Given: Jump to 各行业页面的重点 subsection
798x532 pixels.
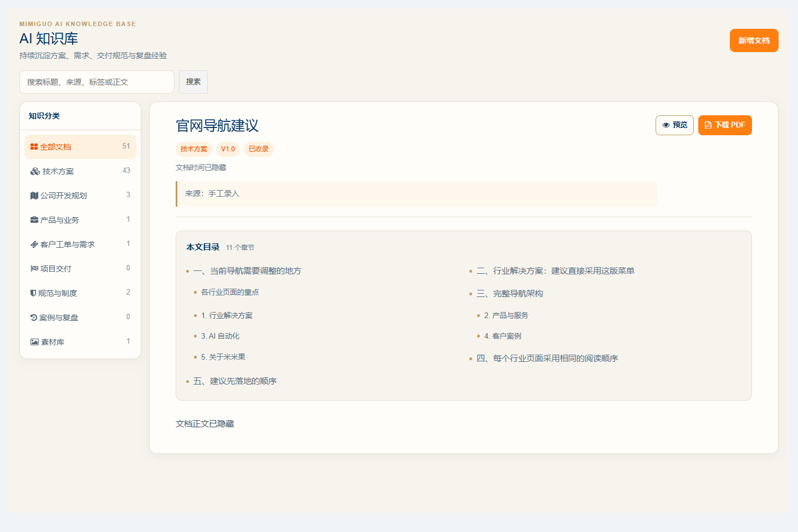Looking at the screenshot, I should pyautogui.click(x=230, y=292).
